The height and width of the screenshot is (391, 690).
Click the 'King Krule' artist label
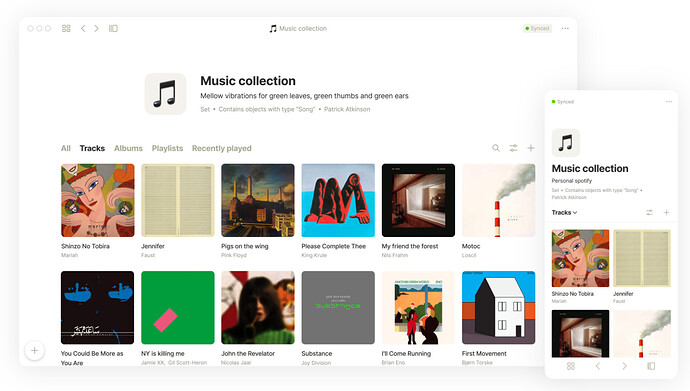pos(314,255)
